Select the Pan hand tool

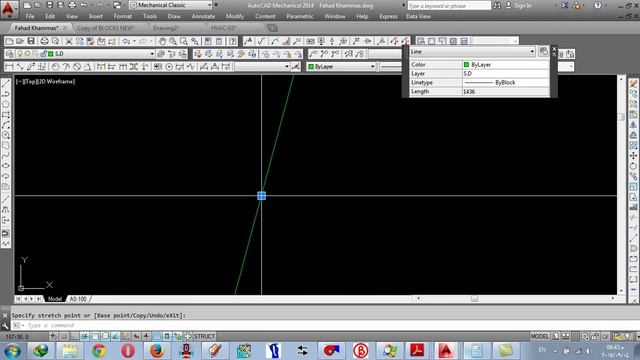coord(162,41)
